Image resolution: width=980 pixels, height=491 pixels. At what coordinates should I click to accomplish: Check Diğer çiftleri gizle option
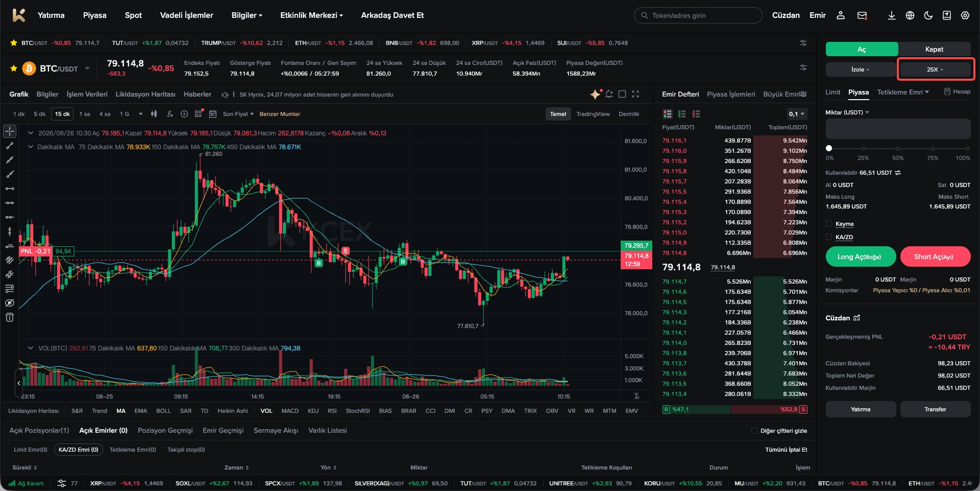754,431
